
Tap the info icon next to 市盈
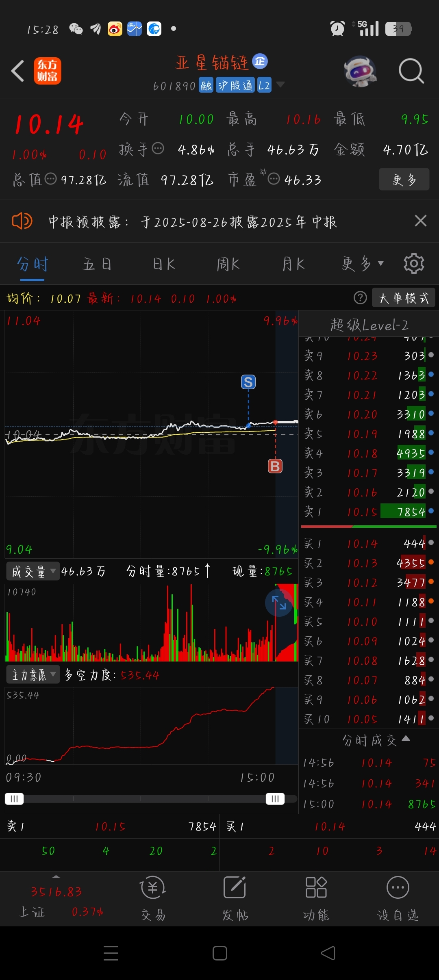[274, 179]
